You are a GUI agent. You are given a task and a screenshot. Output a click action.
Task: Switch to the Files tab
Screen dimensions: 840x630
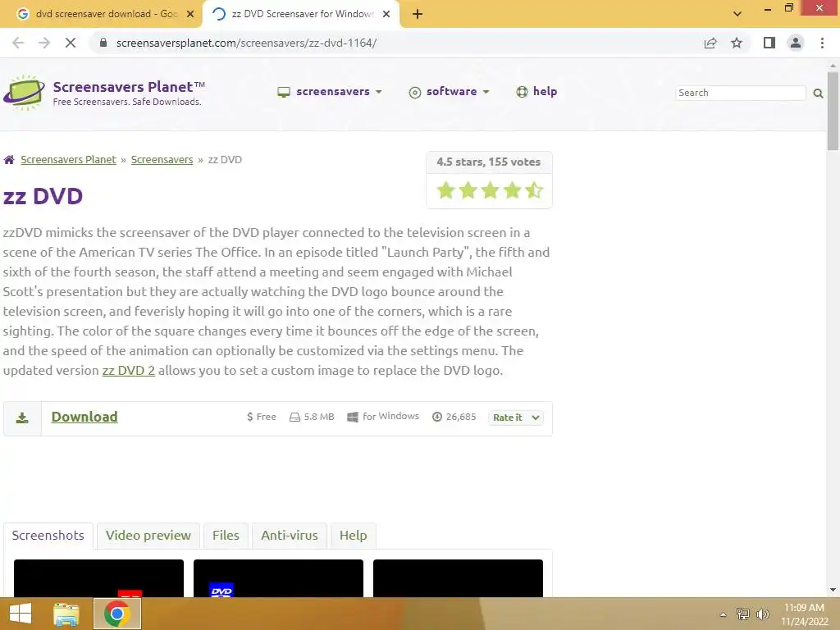click(x=226, y=536)
